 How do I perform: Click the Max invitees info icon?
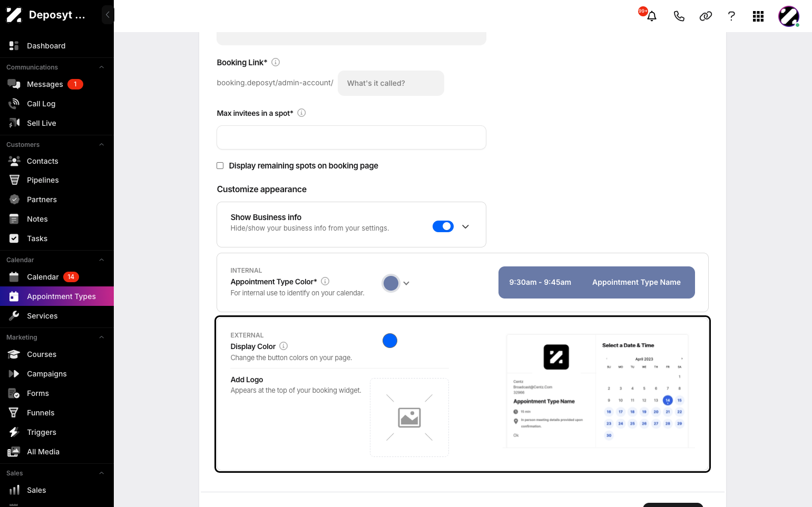click(301, 113)
